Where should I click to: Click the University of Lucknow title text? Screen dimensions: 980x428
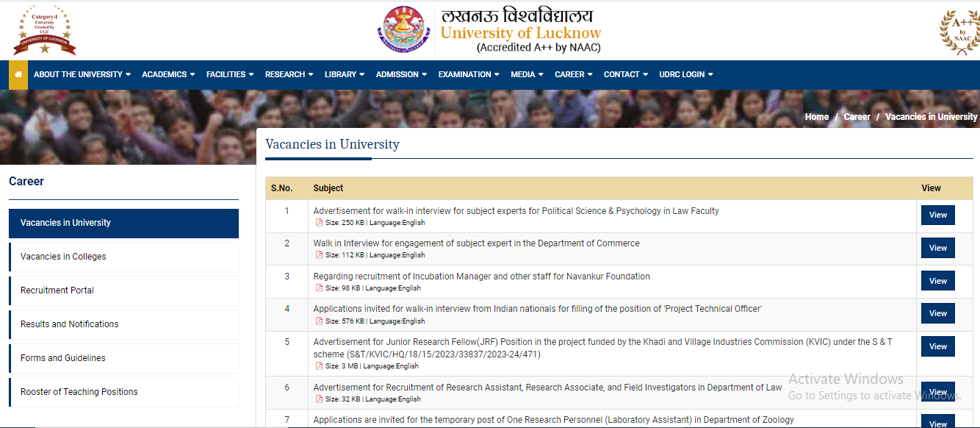click(x=521, y=33)
